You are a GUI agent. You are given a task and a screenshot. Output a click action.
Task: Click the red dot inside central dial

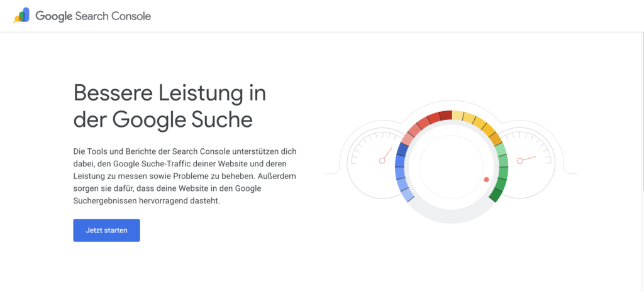tap(486, 180)
